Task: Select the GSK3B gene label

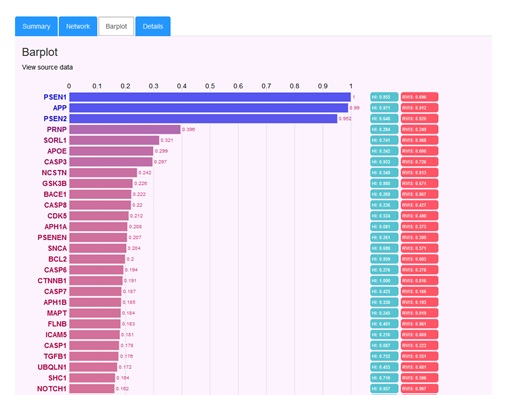Action: (x=54, y=183)
